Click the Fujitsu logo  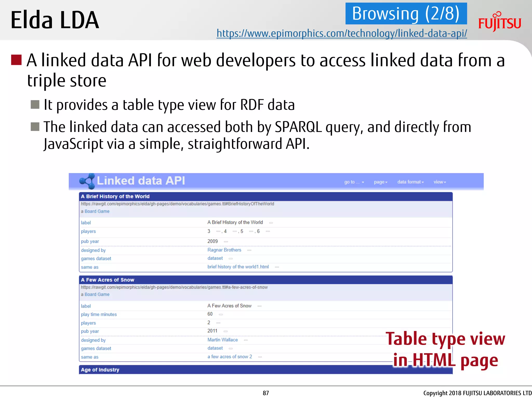[x=500, y=22]
